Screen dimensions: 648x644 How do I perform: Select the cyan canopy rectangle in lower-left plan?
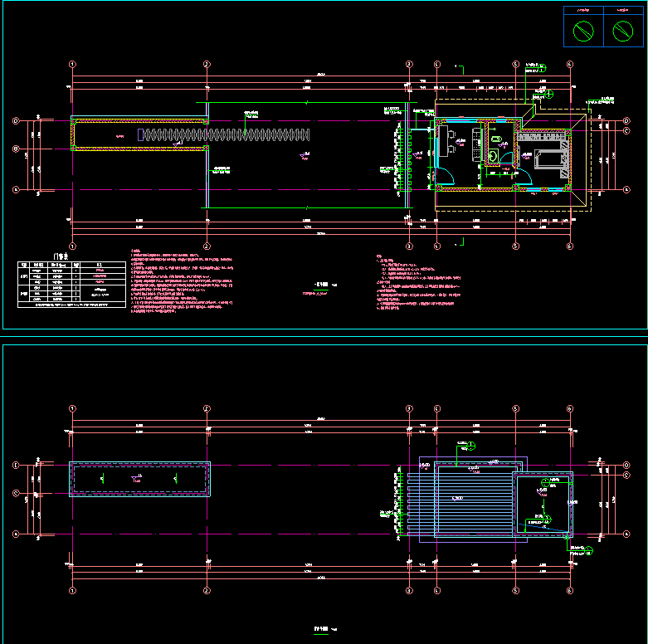tap(139, 479)
